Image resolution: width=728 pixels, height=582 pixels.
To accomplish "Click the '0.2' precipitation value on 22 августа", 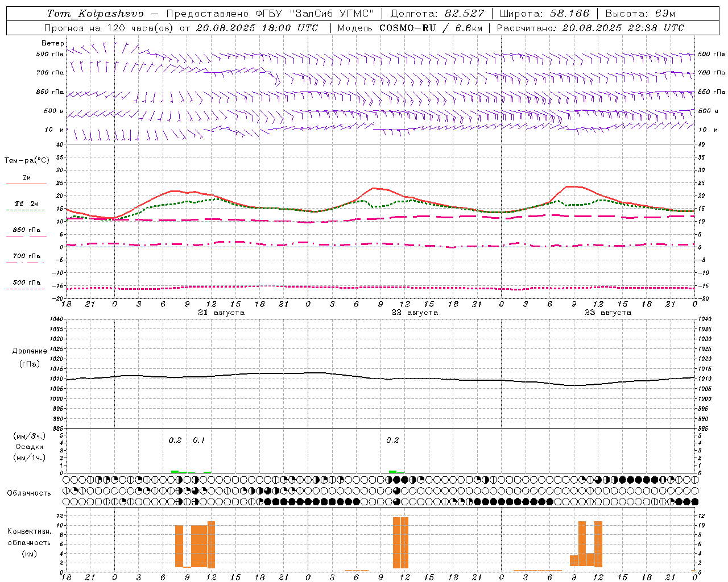I will 392,440.
